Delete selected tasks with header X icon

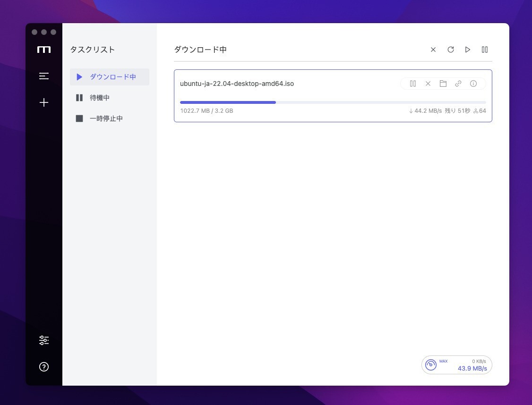click(x=433, y=50)
